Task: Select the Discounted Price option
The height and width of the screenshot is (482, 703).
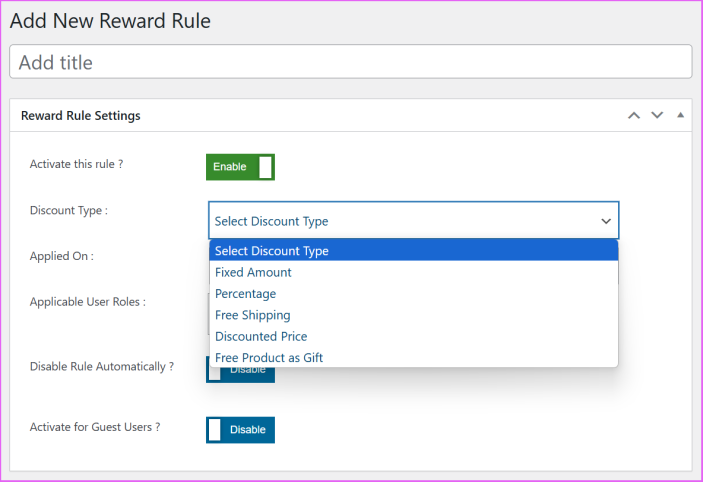Action: (261, 336)
